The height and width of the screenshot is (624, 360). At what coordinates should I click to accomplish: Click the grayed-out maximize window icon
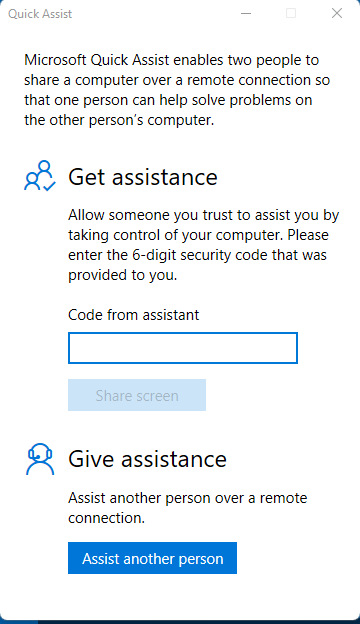click(x=291, y=14)
